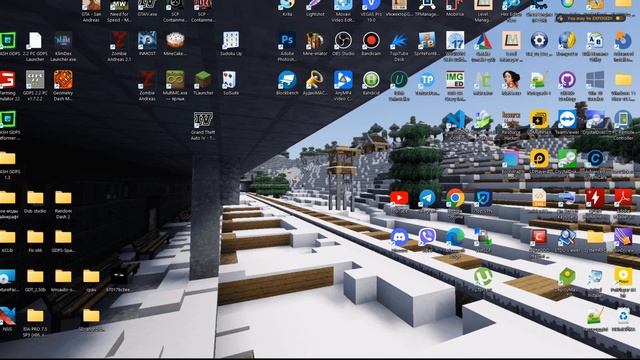The height and width of the screenshot is (360, 640).
Task: Open the Adobe Acrobat red PDF icon
Action: pyautogui.click(x=623, y=198)
